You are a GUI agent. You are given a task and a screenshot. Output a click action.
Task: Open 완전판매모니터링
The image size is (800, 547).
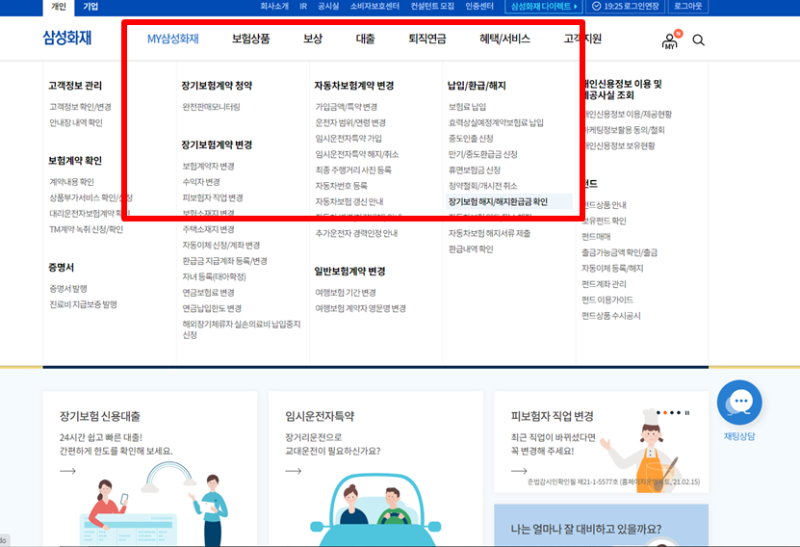click(211, 107)
